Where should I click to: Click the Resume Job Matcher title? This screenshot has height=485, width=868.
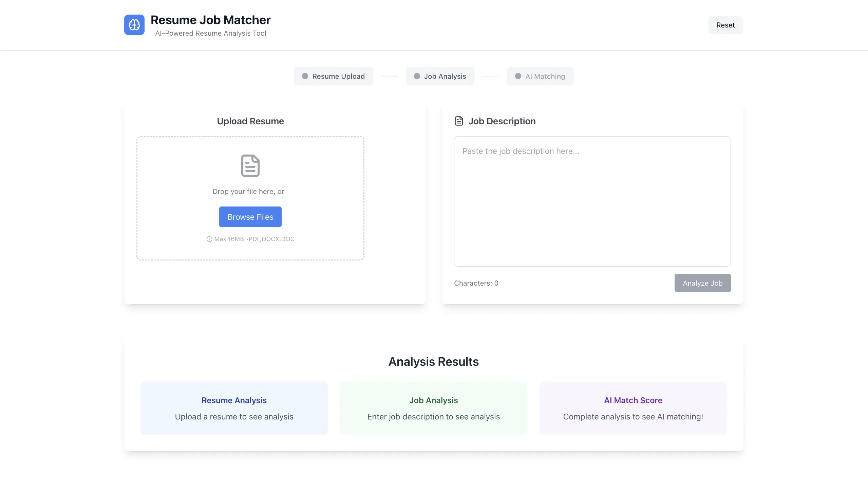point(210,20)
